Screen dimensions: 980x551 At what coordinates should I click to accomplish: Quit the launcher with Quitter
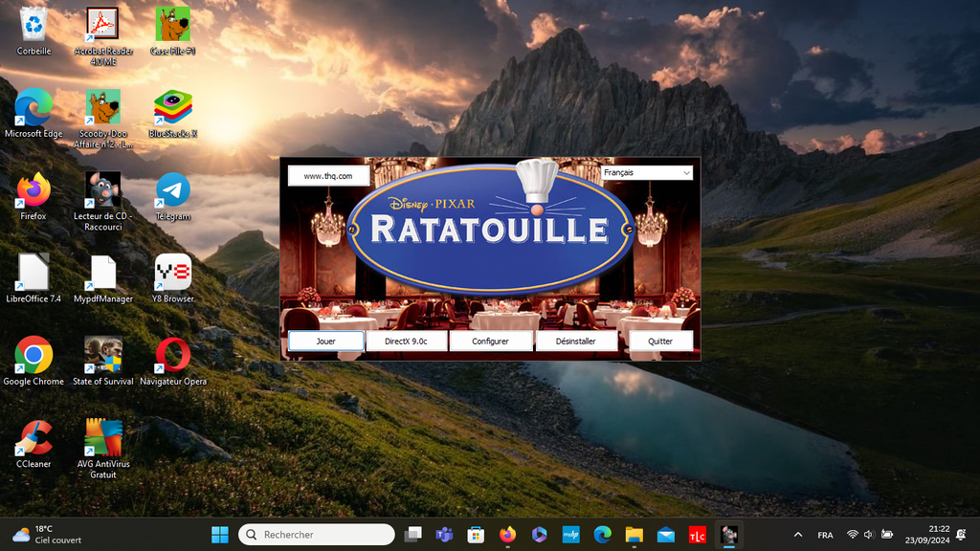(660, 342)
